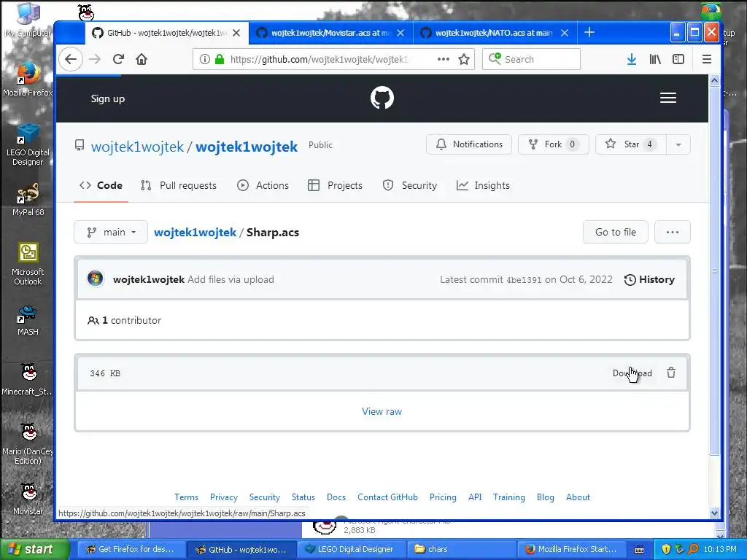Open the Code repository tab
This screenshot has height=560, width=747.
101,185
